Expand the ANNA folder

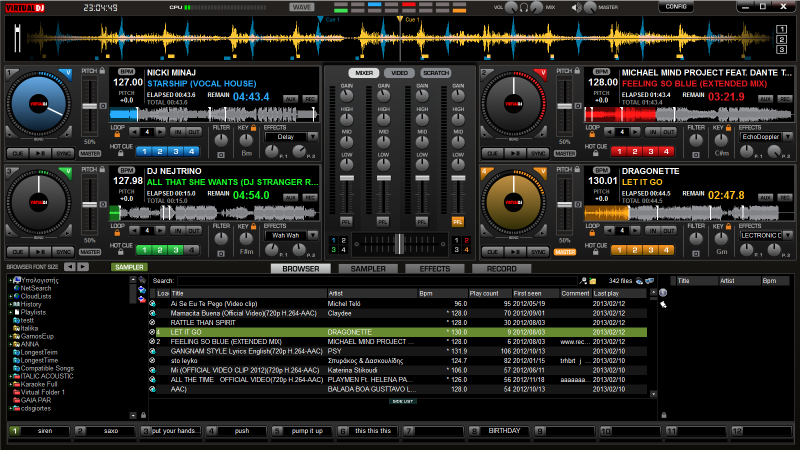coord(10,344)
